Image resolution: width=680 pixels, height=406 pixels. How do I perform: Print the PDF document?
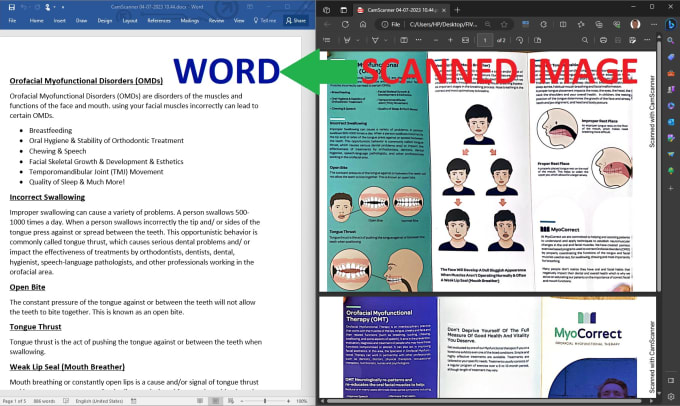coord(603,40)
